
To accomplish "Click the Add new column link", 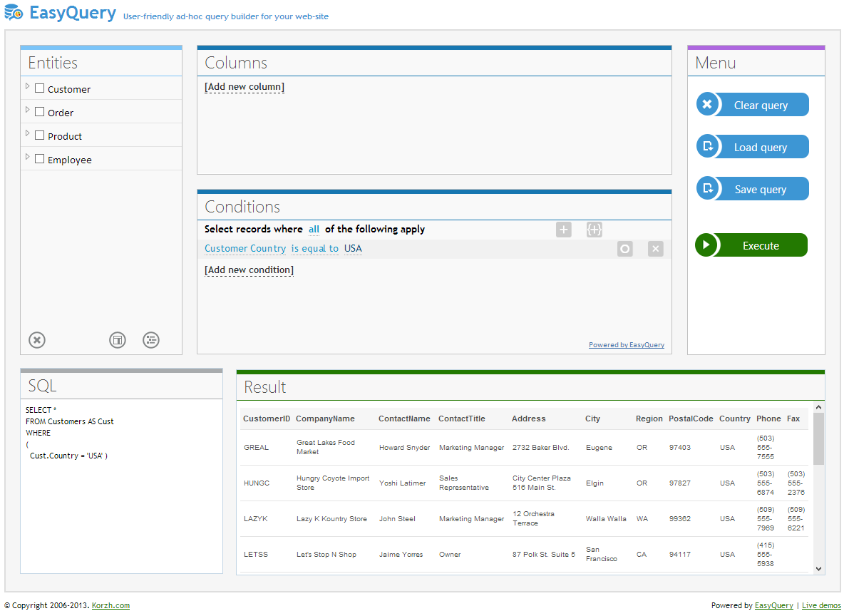I will pyautogui.click(x=244, y=87).
